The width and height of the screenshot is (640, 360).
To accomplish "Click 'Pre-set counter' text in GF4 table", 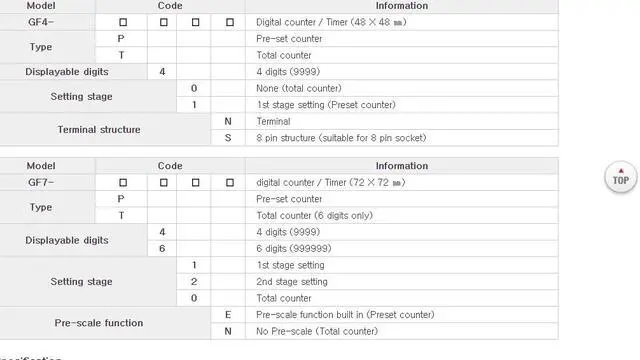I will tap(289, 39).
